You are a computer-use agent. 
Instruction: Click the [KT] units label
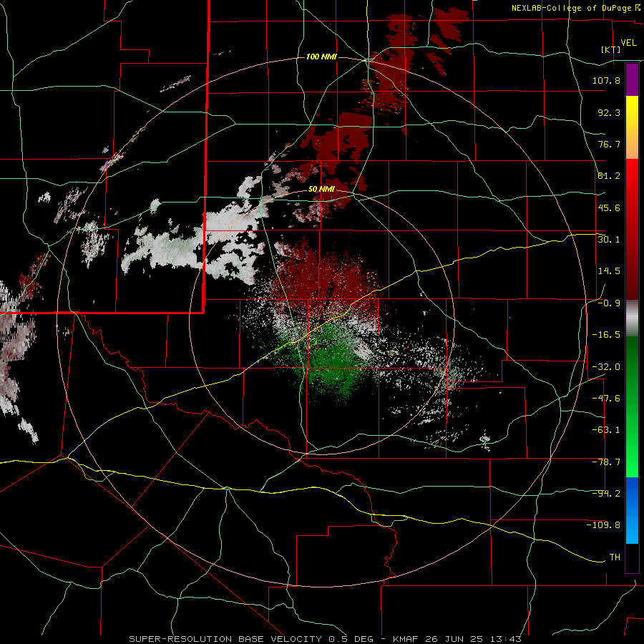[x=611, y=49]
